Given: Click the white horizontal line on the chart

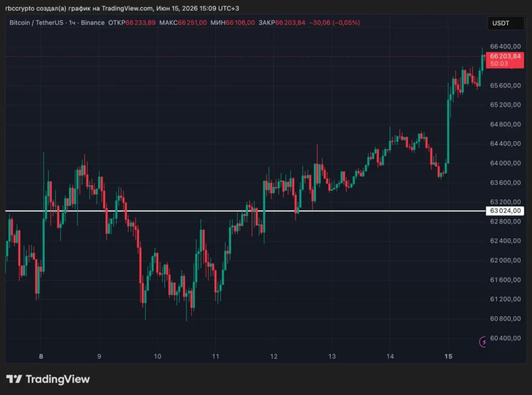Looking at the screenshot, I should click(x=245, y=211).
